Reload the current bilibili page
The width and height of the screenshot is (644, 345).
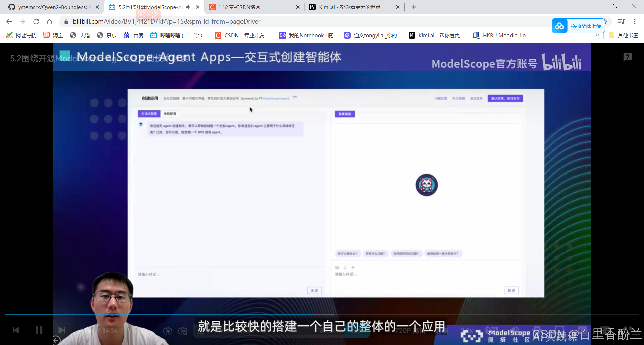point(36,22)
